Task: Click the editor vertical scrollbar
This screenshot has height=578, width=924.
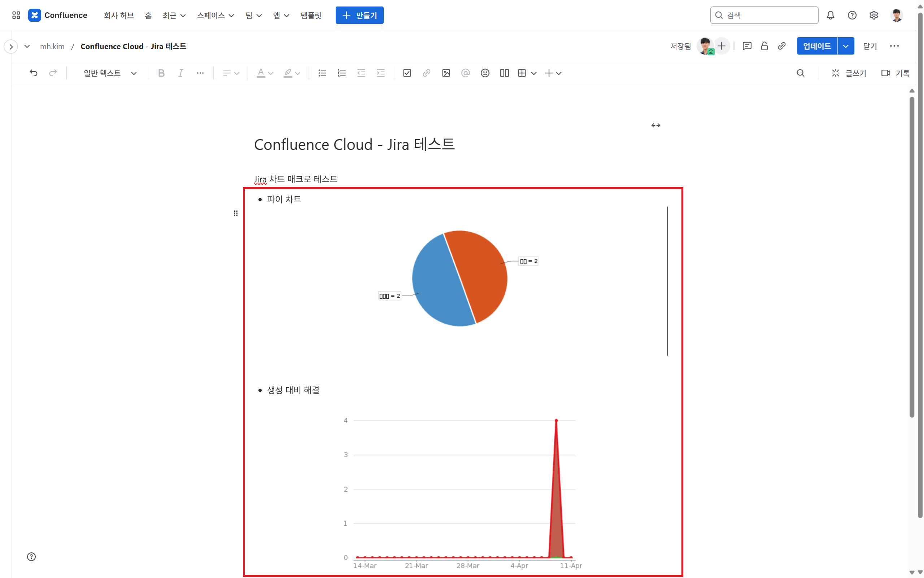Action: pyautogui.click(x=911, y=256)
